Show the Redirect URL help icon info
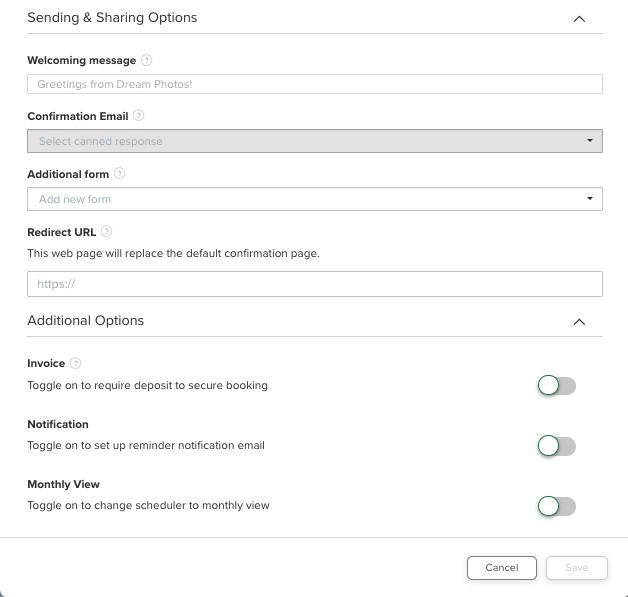The image size is (628, 597). pos(107,232)
